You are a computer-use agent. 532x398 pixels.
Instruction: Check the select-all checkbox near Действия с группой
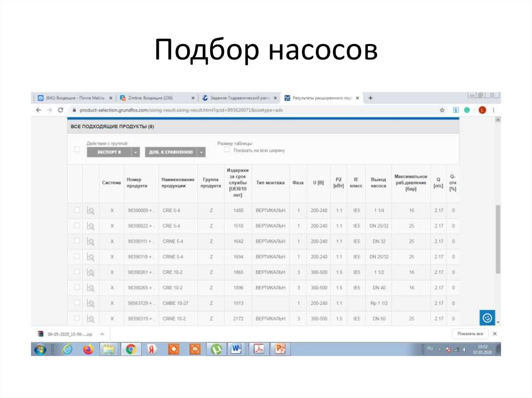(76, 148)
